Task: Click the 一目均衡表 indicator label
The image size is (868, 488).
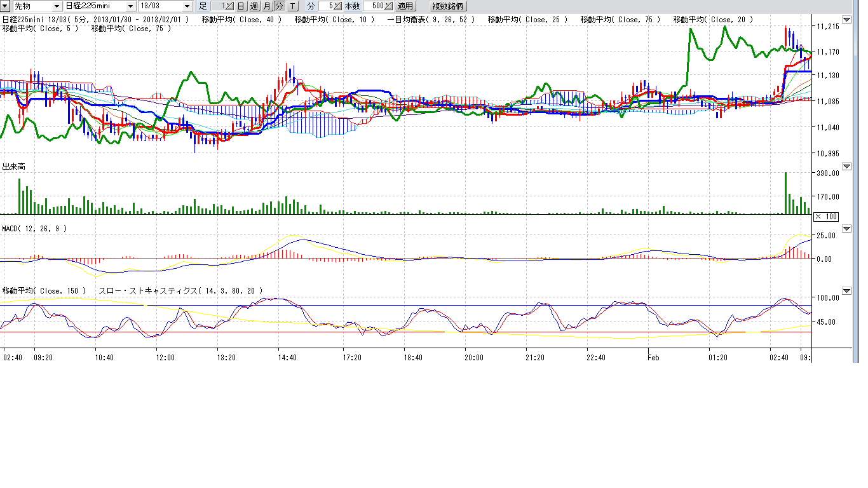Action: (431, 20)
